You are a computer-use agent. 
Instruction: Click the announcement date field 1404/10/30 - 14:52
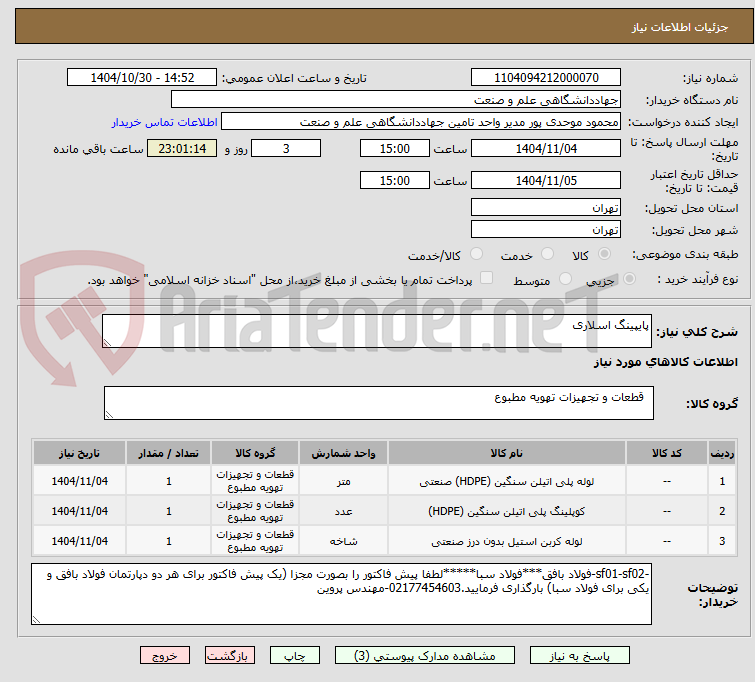(x=142, y=78)
